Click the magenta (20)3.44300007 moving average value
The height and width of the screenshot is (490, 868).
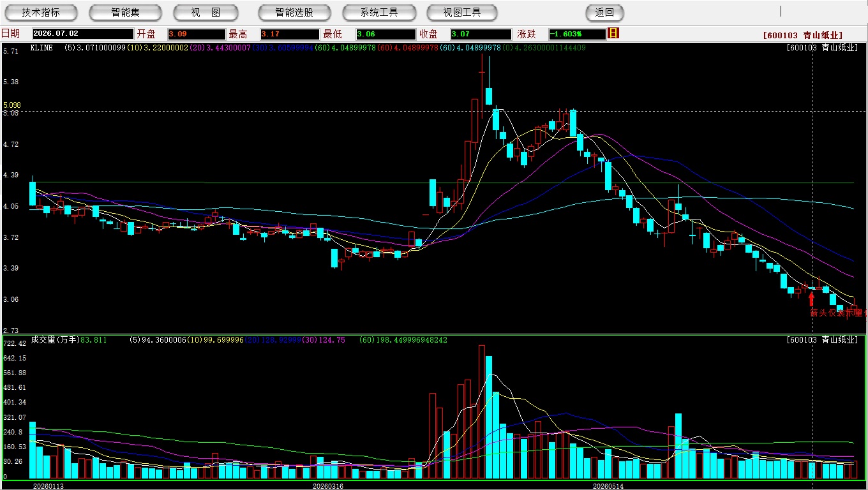coord(221,48)
